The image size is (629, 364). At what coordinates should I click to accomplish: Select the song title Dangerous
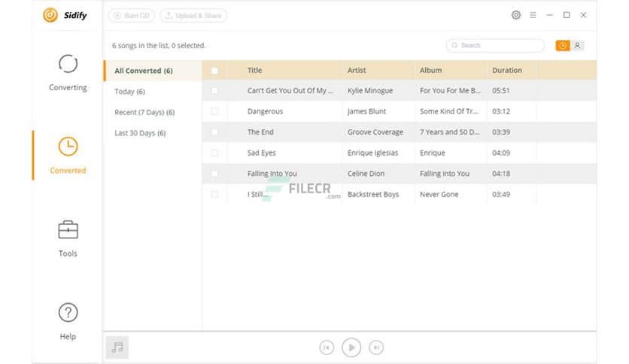(265, 111)
